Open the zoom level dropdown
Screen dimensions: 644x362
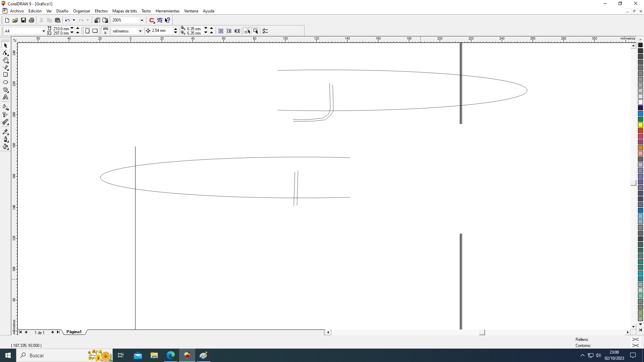142,20
